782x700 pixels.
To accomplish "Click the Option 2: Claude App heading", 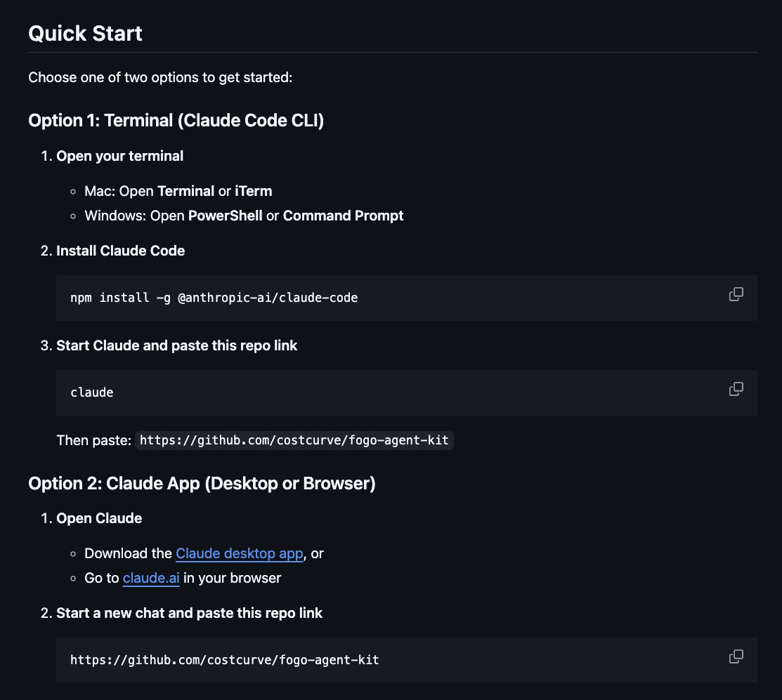I will pos(202,483).
